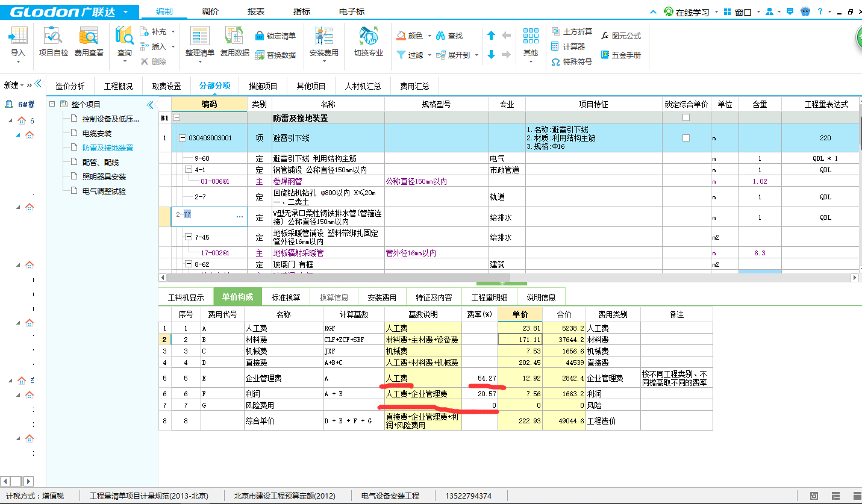
Task: Click the 导入 import icon
Action: pyautogui.click(x=18, y=36)
